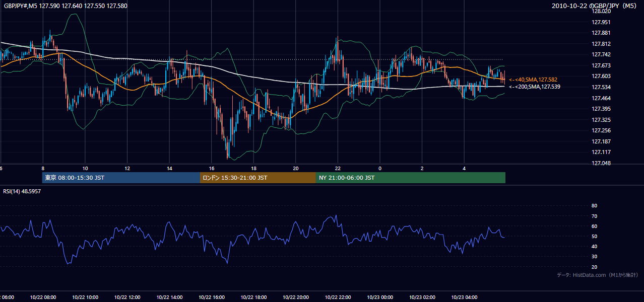Screen dimensions: 644x302
Task: Click the 10/22 18:00 time axis label
Action: tap(254, 297)
